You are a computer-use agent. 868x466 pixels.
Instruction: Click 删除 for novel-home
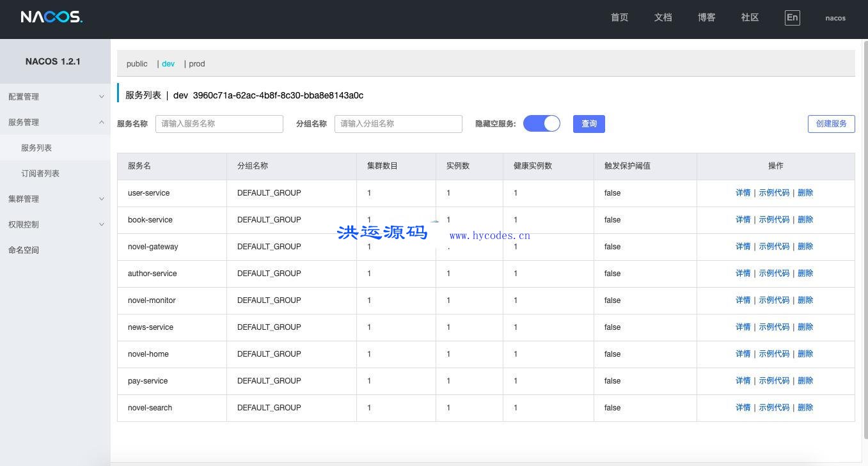coord(805,353)
